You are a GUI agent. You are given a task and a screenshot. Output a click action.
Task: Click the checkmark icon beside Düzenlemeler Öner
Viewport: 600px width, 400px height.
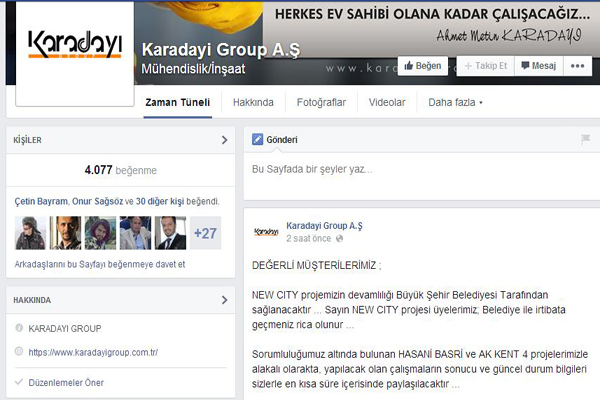[19, 382]
